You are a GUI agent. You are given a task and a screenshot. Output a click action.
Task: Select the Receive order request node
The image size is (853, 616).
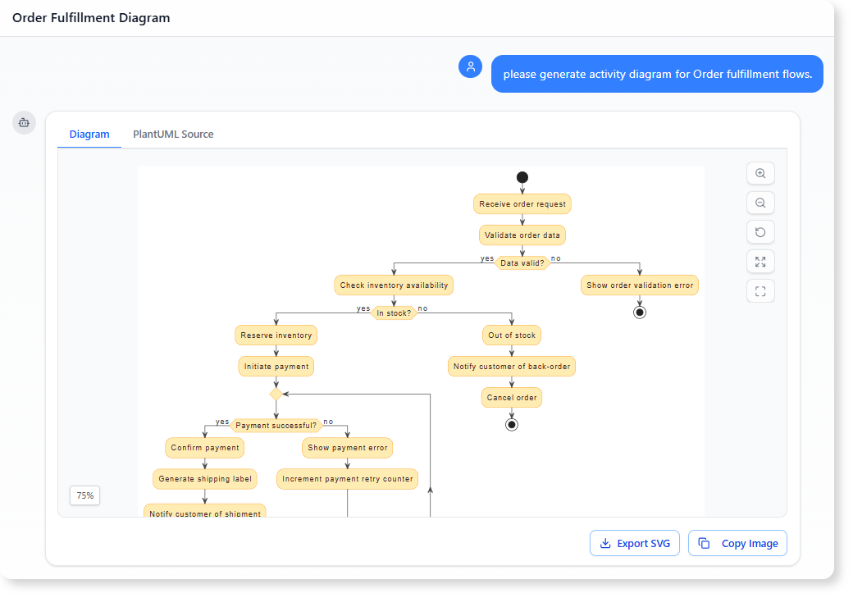(522, 203)
